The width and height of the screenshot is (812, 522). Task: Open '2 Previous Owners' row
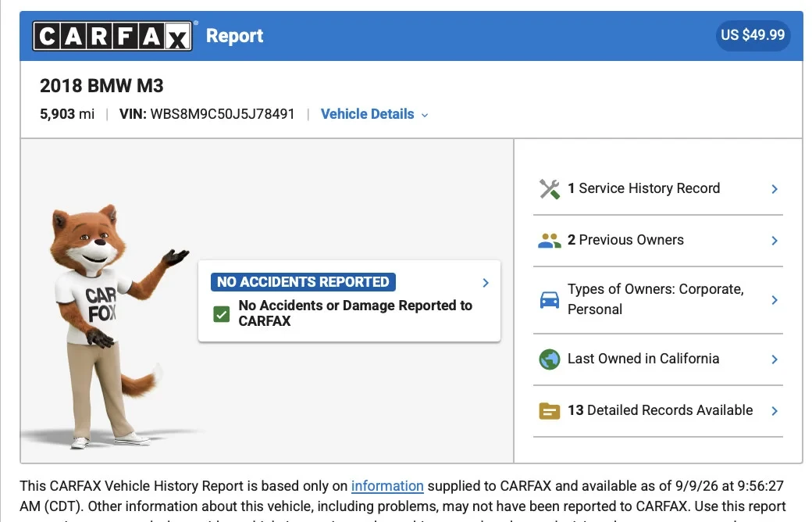coord(658,241)
